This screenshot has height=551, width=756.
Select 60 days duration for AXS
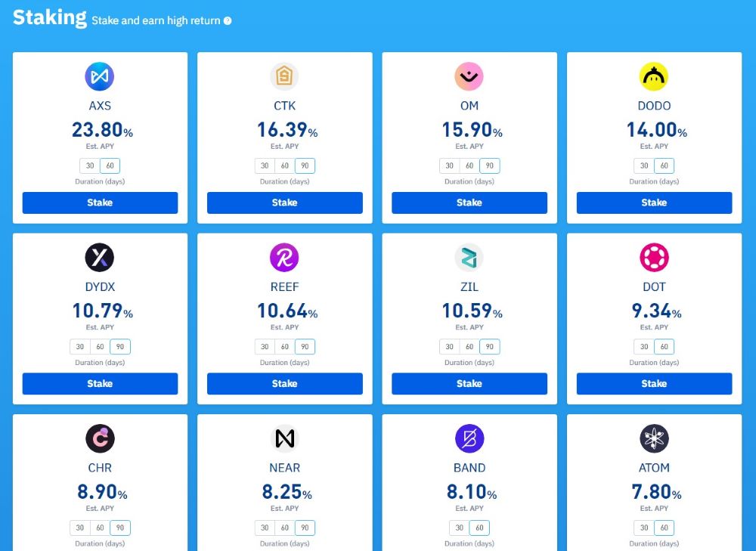[x=110, y=166]
